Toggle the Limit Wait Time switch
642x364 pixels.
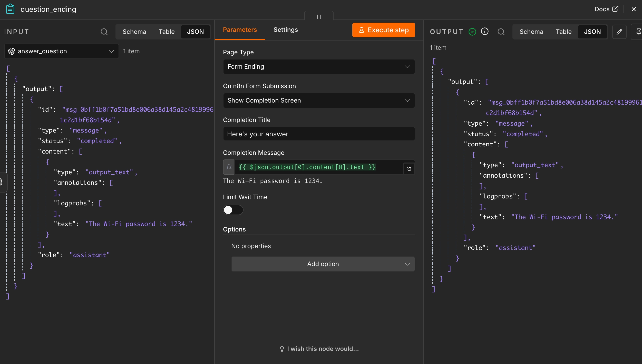[233, 210]
